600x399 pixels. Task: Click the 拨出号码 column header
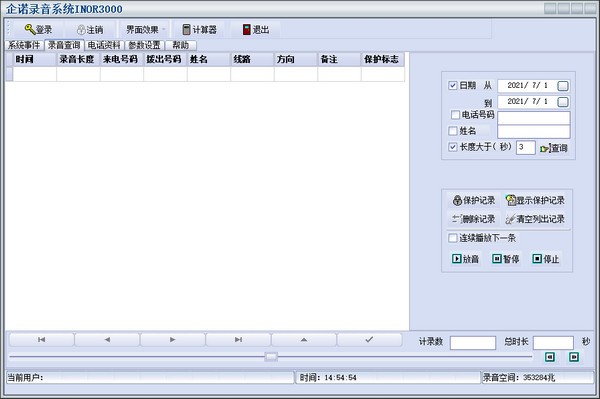(165, 59)
